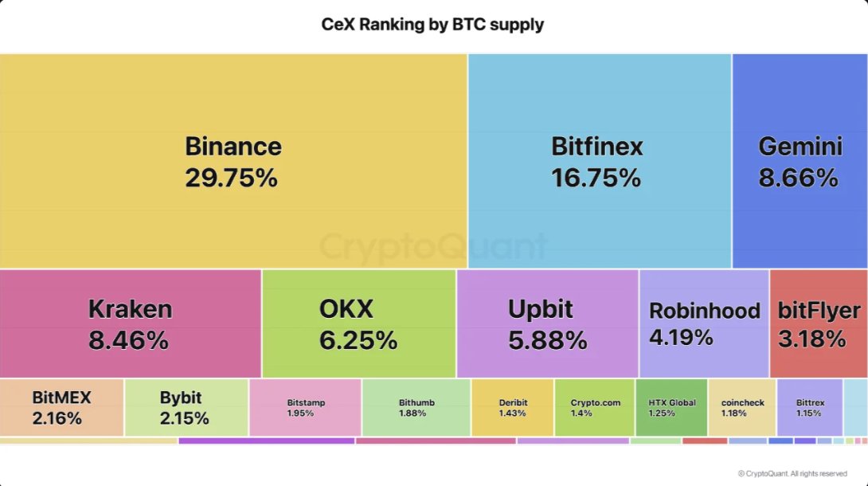Click the HTX Global 1.25% block
This screenshot has height=486, width=868.
click(671, 407)
